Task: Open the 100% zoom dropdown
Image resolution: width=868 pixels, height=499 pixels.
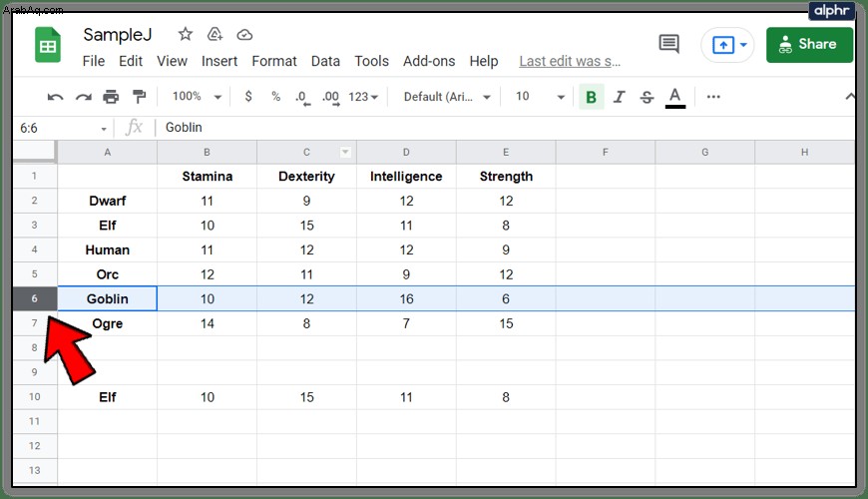Action: click(197, 97)
